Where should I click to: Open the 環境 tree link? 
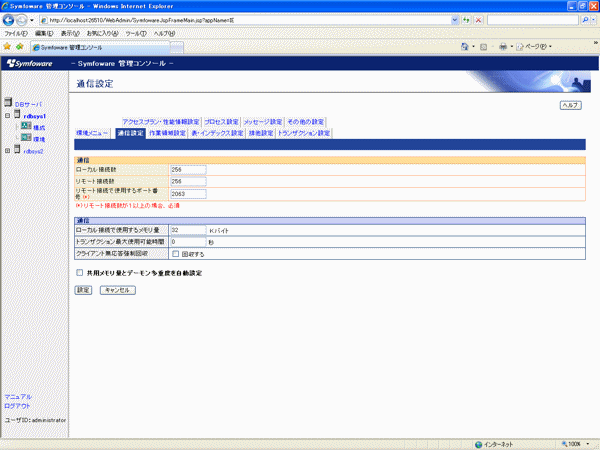[39, 139]
